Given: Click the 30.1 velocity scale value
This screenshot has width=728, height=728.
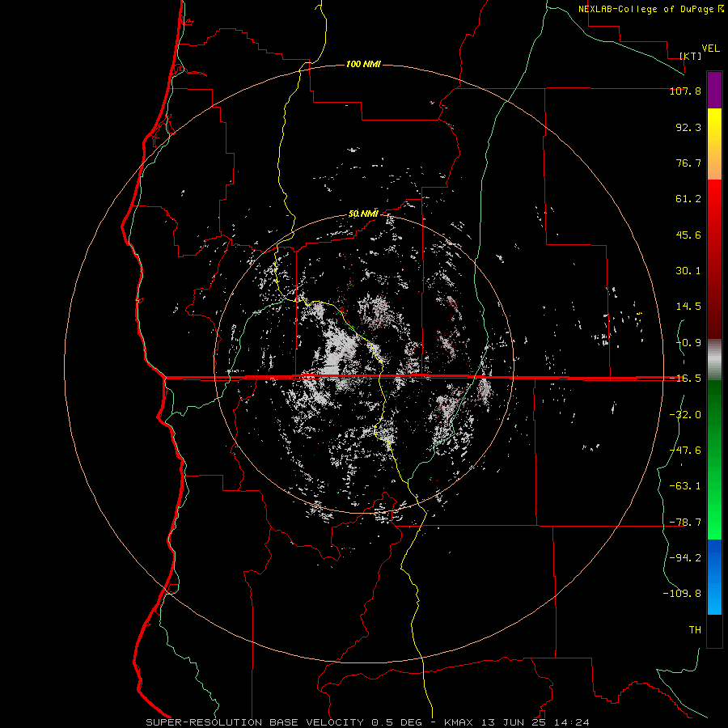Looking at the screenshot, I should point(688,271).
